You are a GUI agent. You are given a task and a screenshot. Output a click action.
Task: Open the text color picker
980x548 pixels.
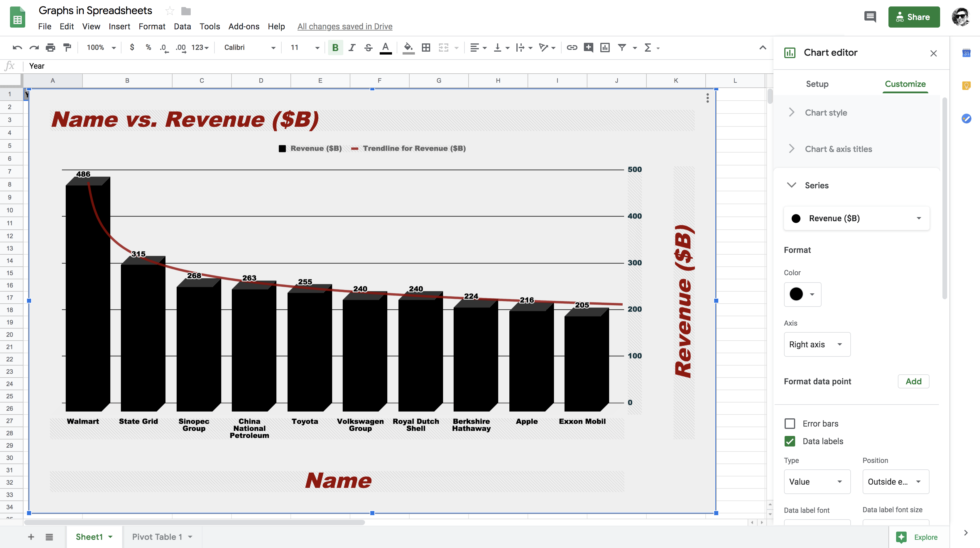click(385, 48)
